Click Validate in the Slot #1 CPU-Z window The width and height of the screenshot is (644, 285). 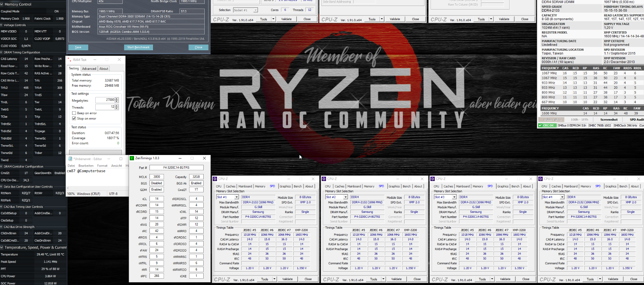coord(287,279)
